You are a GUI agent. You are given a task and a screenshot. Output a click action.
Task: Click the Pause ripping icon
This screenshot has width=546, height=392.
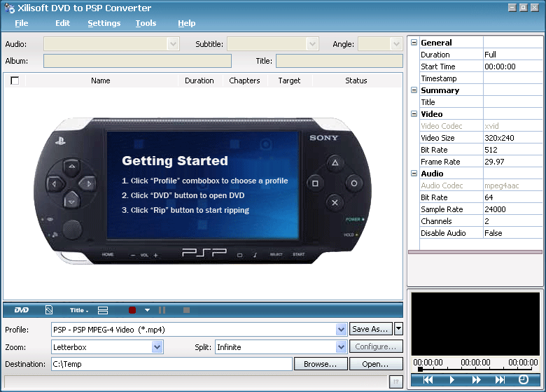pos(162,310)
